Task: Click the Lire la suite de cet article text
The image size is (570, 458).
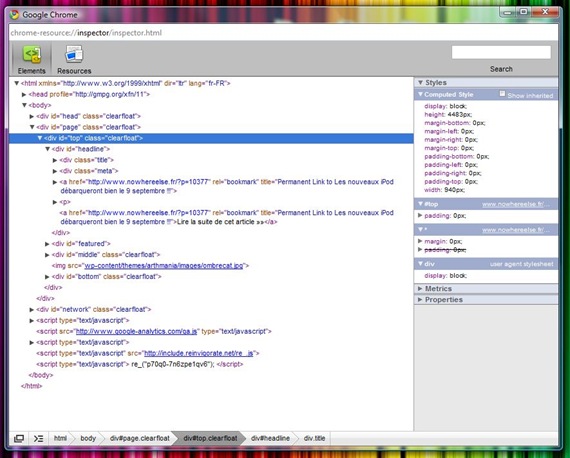Action: (x=220, y=222)
